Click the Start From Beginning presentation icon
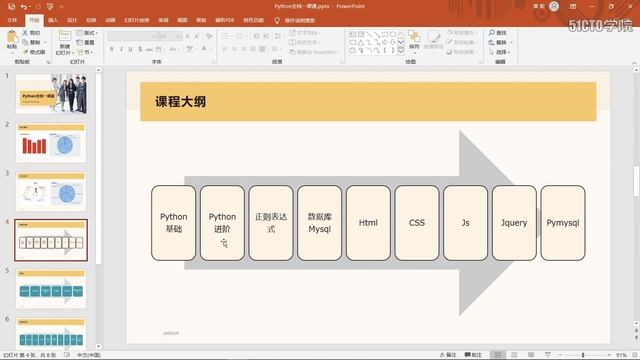640x360 pixels. point(50,7)
